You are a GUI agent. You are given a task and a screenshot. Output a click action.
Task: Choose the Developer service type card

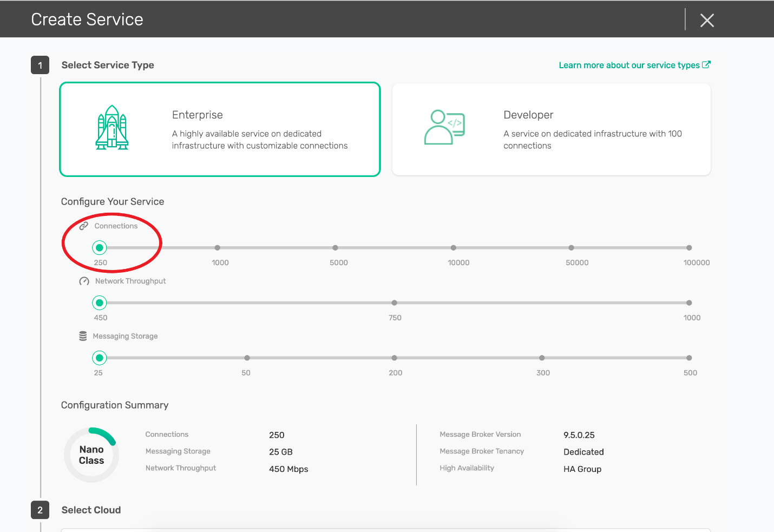[551, 129]
